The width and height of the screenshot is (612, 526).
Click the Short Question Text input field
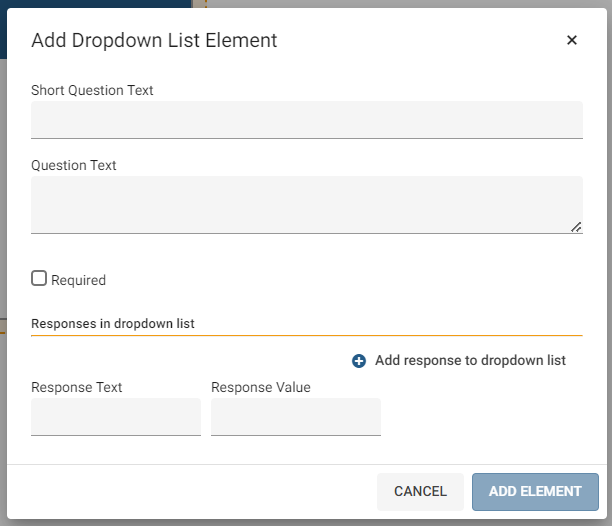click(307, 120)
